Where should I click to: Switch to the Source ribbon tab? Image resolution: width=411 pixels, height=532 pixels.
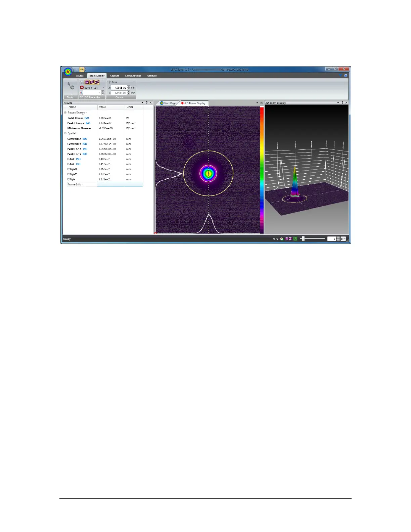click(80, 76)
